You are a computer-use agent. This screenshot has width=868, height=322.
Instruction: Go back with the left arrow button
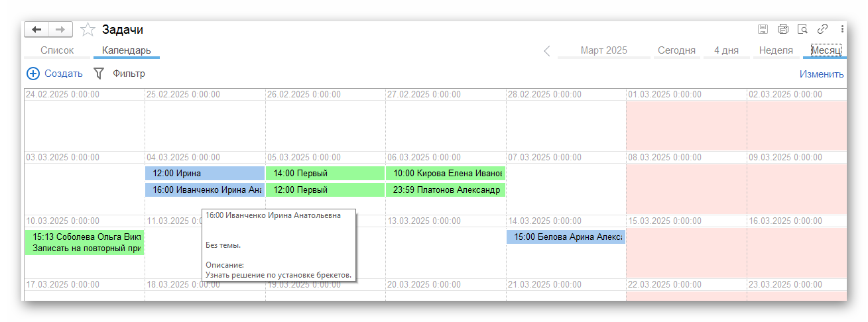click(x=36, y=29)
